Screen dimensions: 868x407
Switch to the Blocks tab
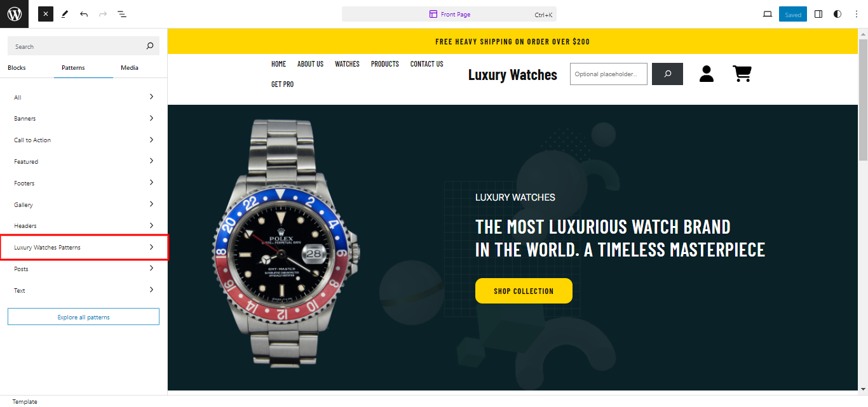point(17,67)
